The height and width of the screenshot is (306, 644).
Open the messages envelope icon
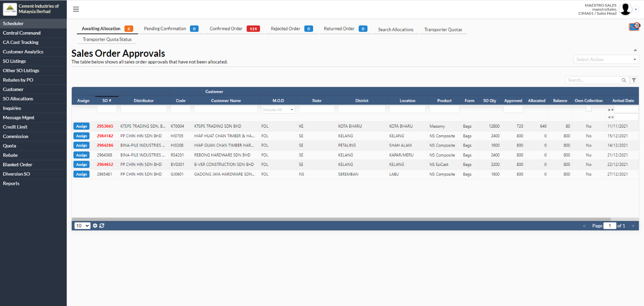(x=634, y=27)
